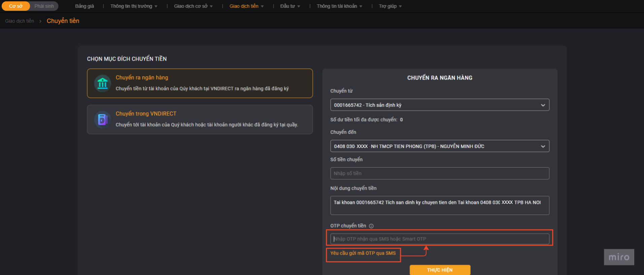
Task: Click the VNDIRECT internal transfer icon
Action: tap(102, 119)
